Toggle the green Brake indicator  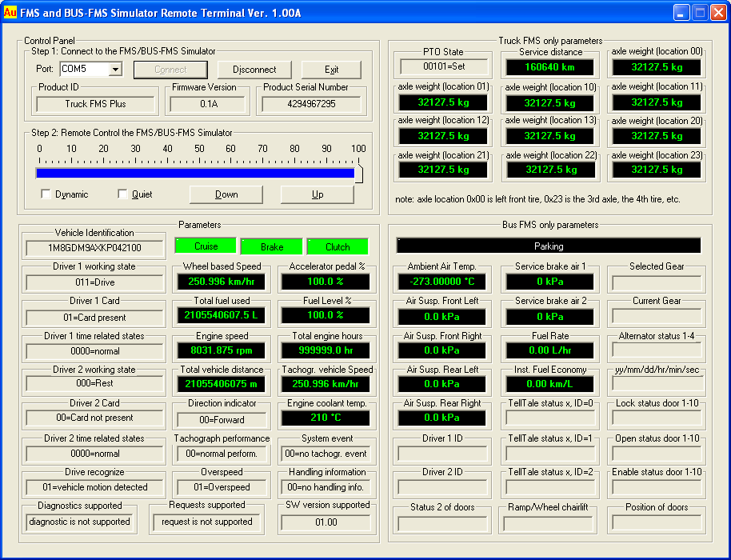(x=272, y=246)
